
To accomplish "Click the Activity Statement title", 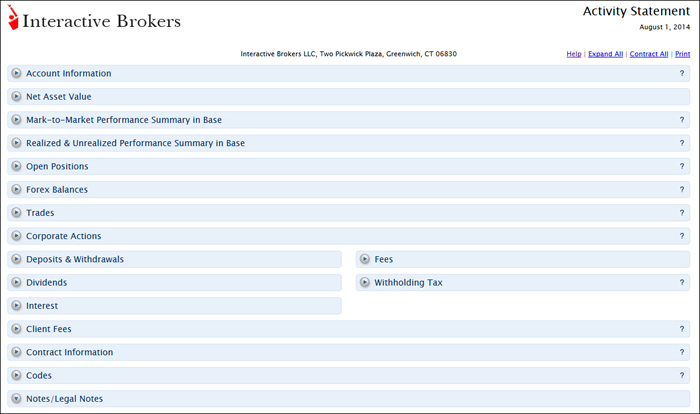I will click(636, 11).
